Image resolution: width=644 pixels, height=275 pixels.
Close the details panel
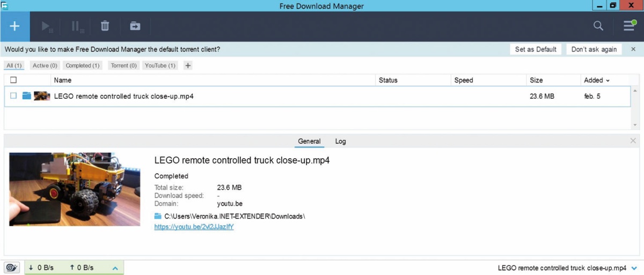tap(633, 141)
